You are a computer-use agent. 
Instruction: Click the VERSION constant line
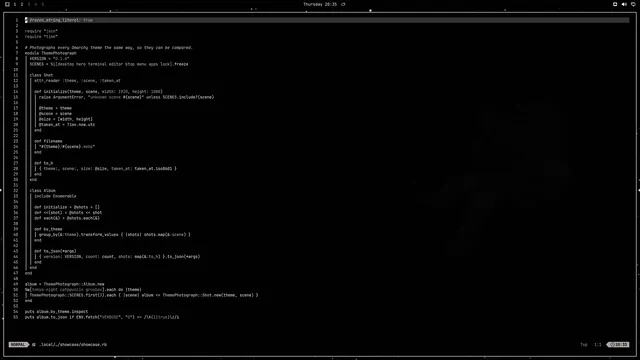click(49, 58)
